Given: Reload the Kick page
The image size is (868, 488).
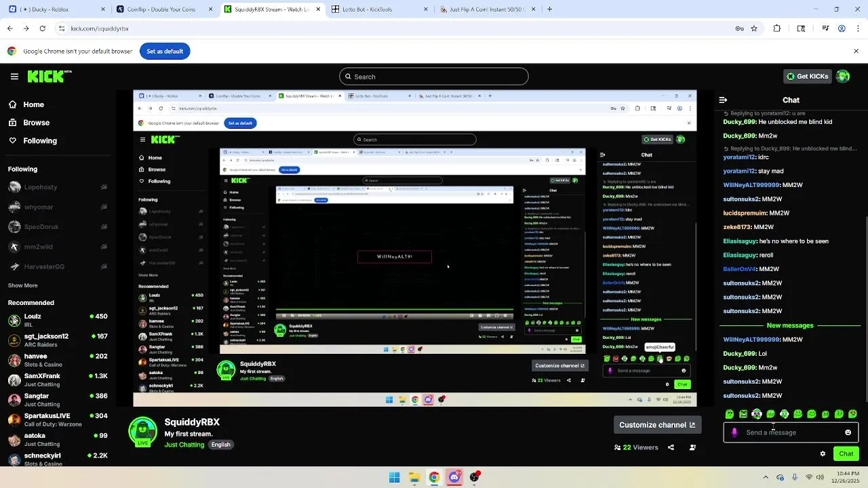Looking at the screenshot, I should [42, 28].
